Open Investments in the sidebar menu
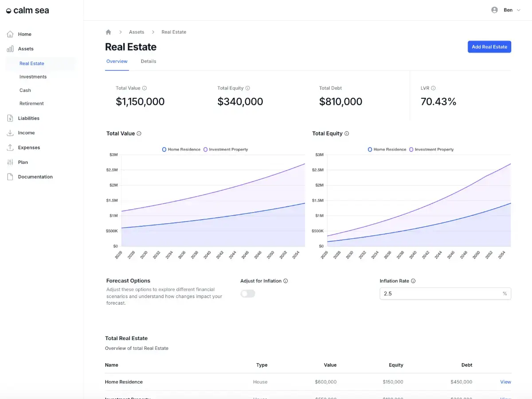This screenshot has width=532, height=399. coord(33,77)
